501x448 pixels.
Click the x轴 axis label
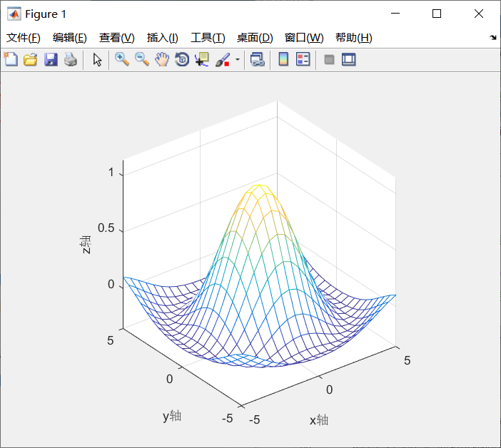(319, 420)
